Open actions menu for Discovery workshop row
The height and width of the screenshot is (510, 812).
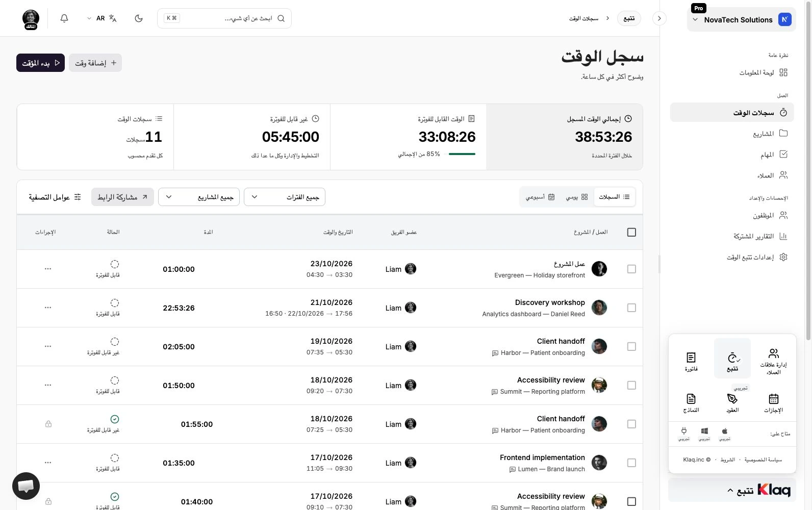coord(48,308)
